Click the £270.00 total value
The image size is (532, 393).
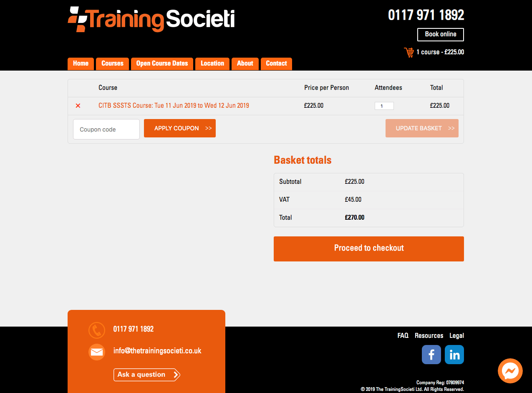point(355,218)
